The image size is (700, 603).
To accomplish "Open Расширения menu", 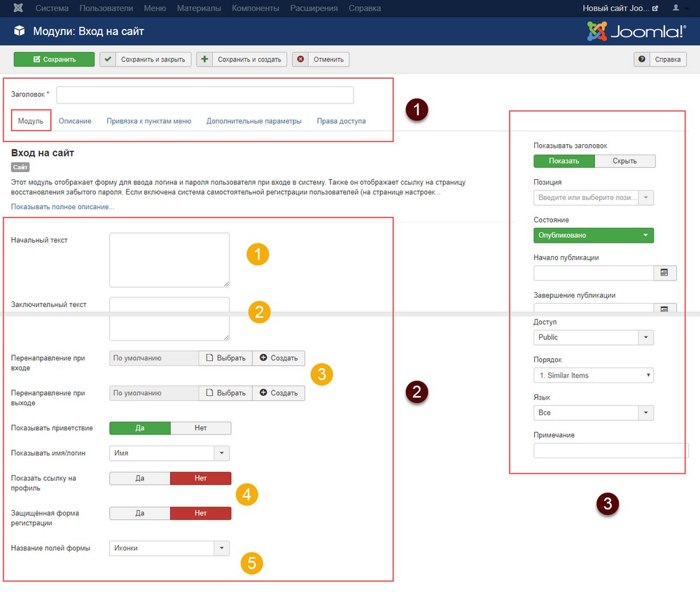I will [314, 8].
